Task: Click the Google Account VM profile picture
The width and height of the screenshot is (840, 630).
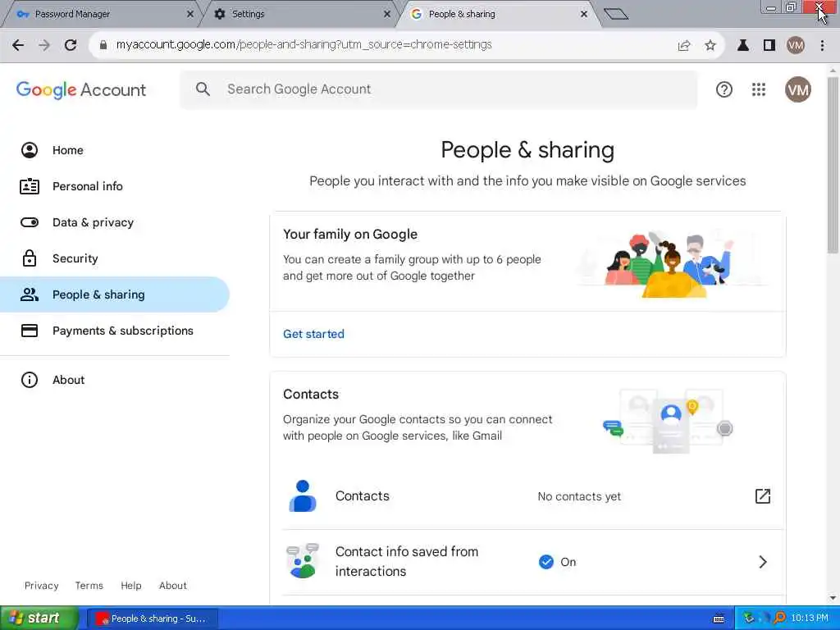Action: (x=797, y=89)
